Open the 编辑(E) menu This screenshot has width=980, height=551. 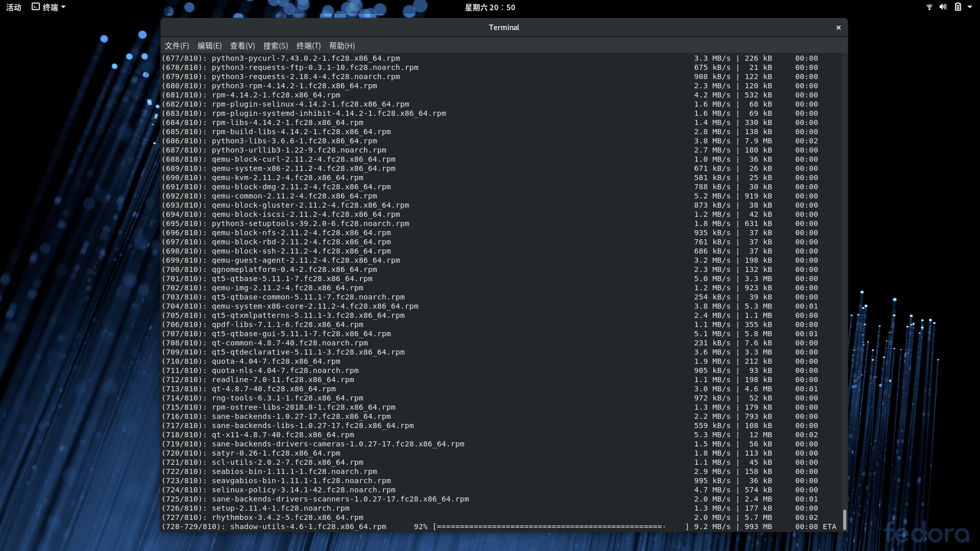[x=209, y=46]
